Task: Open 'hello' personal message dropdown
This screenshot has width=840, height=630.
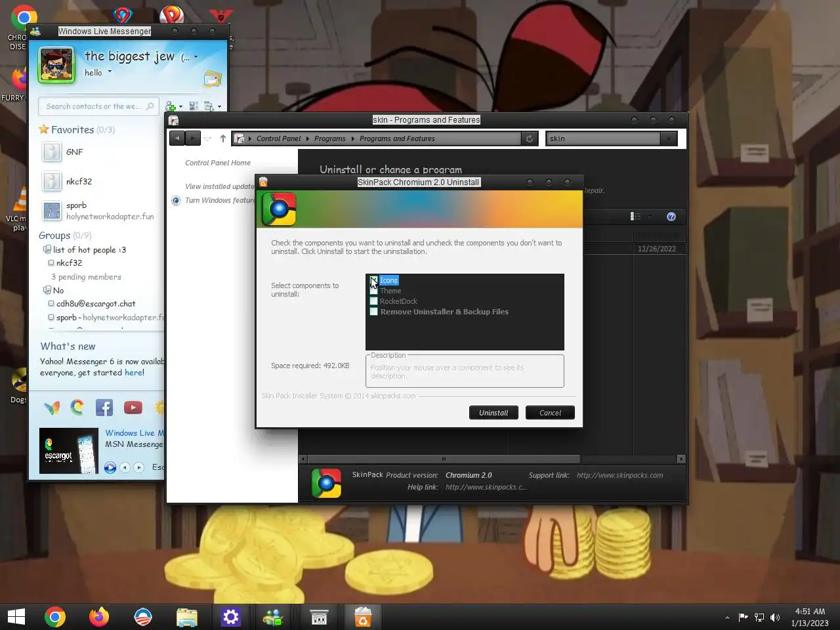Action: (110, 72)
